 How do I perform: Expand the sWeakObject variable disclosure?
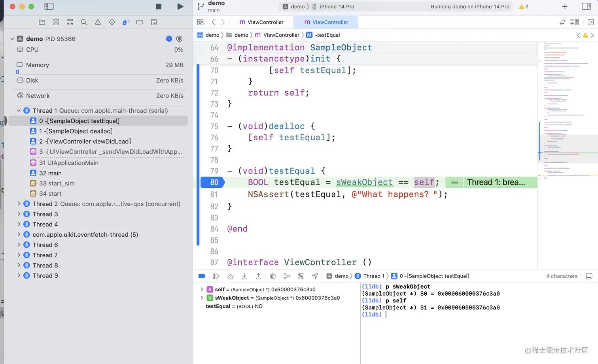pyautogui.click(x=202, y=298)
